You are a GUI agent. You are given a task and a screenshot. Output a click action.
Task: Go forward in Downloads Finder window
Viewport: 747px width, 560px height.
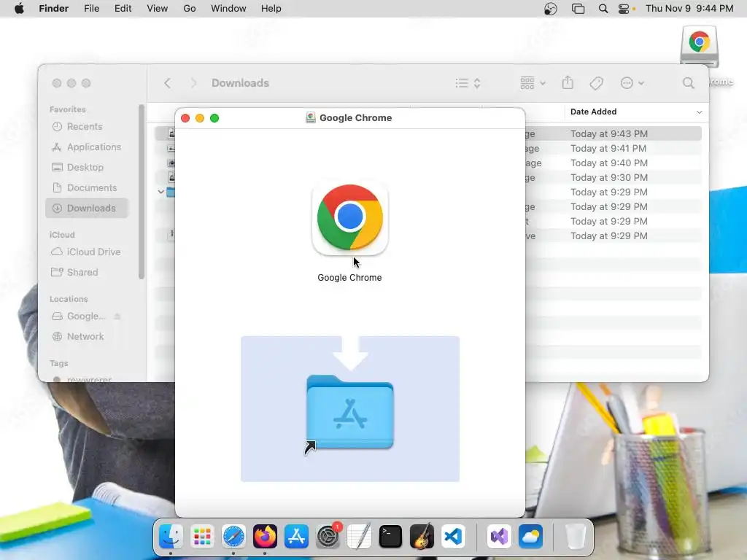click(x=193, y=83)
